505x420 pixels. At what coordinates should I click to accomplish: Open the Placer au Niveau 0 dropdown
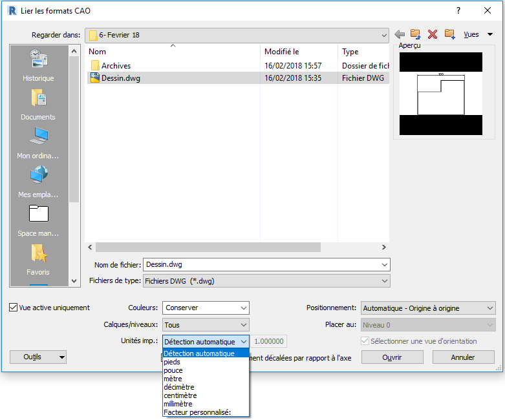click(x=428, y=325)
